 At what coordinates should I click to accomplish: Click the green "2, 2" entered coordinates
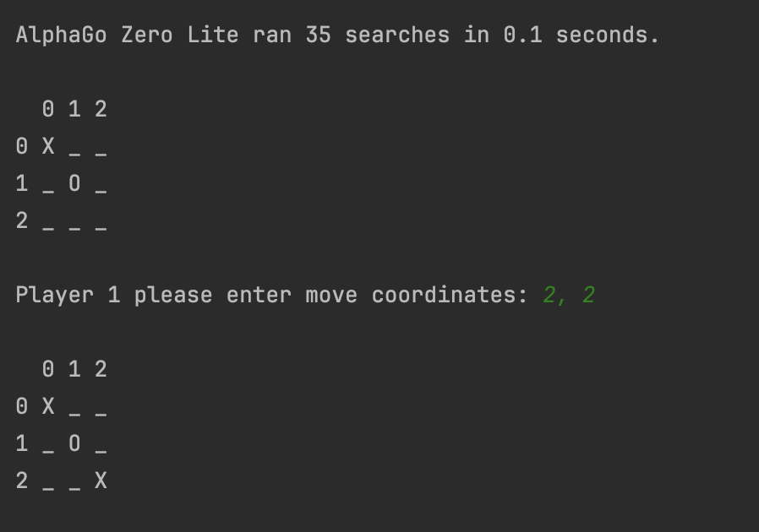(569, 296)
